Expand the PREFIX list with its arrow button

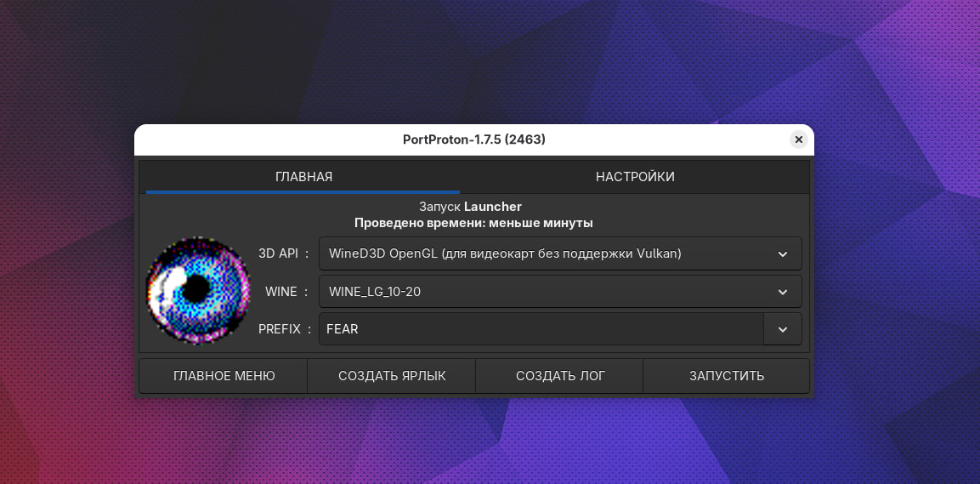pyautogui.click(x=782, y=329)
